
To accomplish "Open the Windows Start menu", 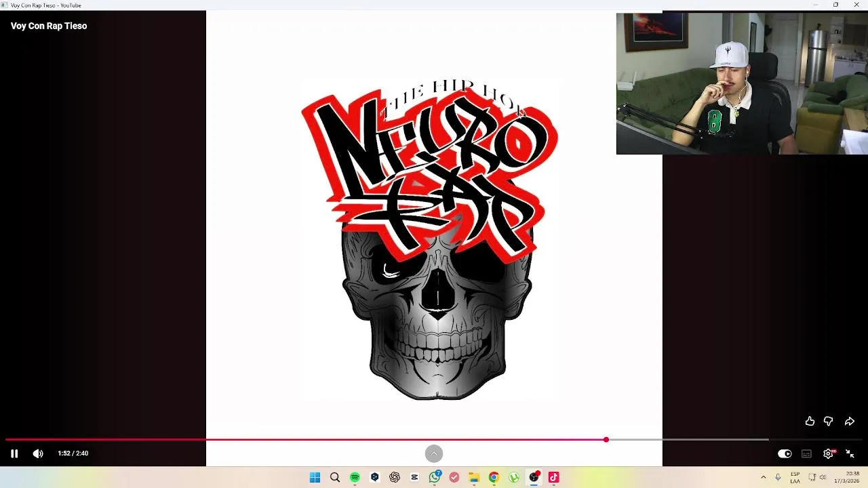I will [315, 478].
